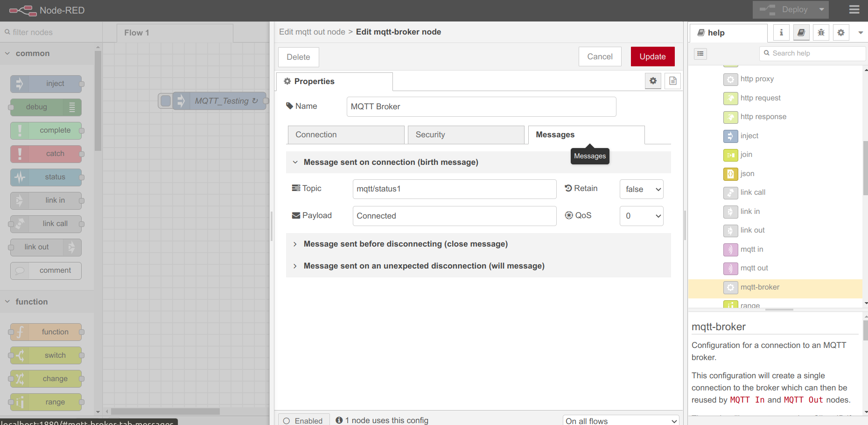Select the link out palette node
This screenshot has width=868, height=425.
click(46, 247)
